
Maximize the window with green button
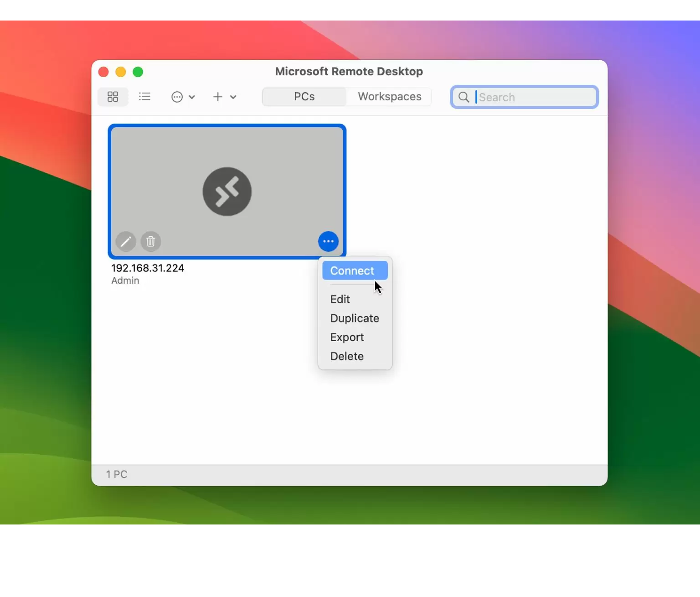[x=138, y=72]
